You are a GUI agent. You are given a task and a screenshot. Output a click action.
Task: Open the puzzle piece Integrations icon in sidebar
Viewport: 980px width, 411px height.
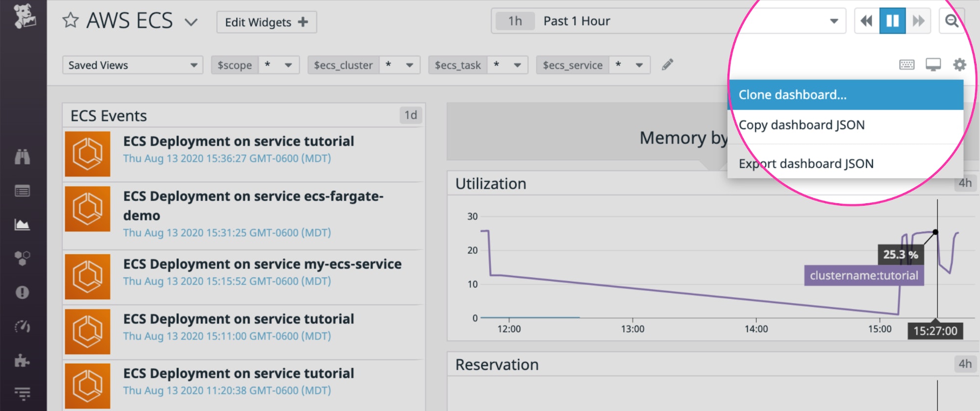[x=22, y=361]
